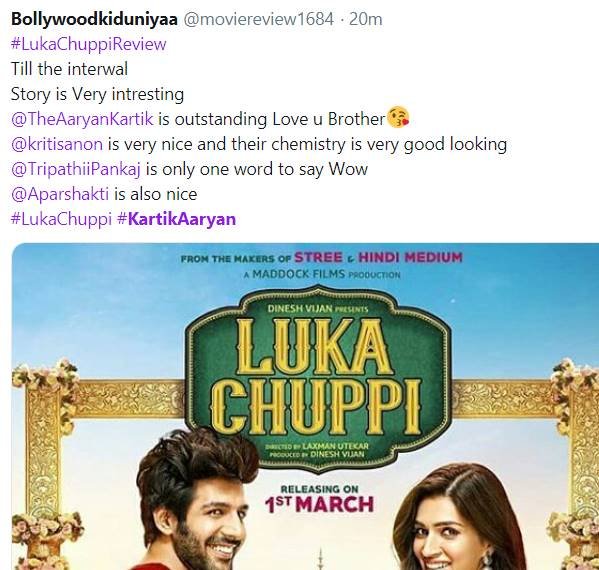Open the 20m tweet timestamp

coord(366,19)
